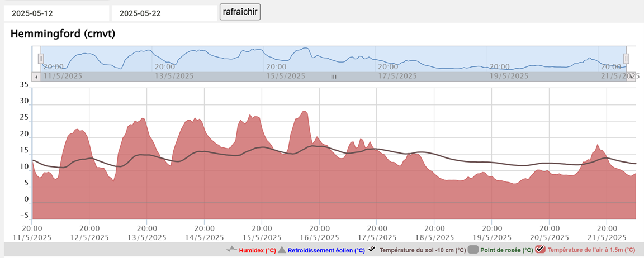Show Refroidissement éolien series via legend label
Screen dimensions: 644x258
point(326,250)
